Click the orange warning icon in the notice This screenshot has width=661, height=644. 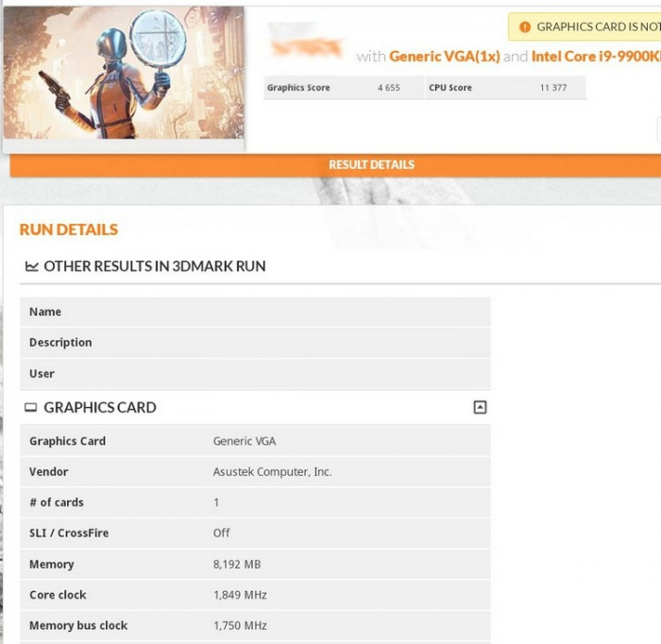pos(525,27)
